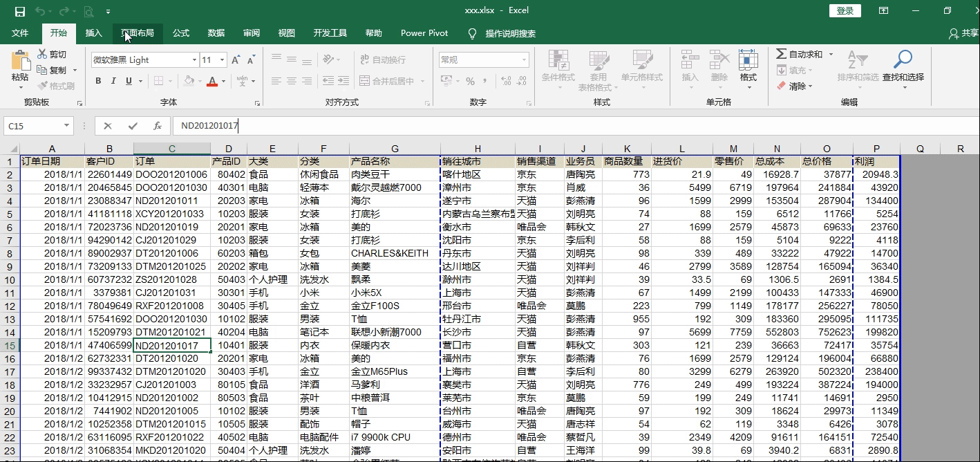Click the insert function fx icon

[x=158, y=126]
